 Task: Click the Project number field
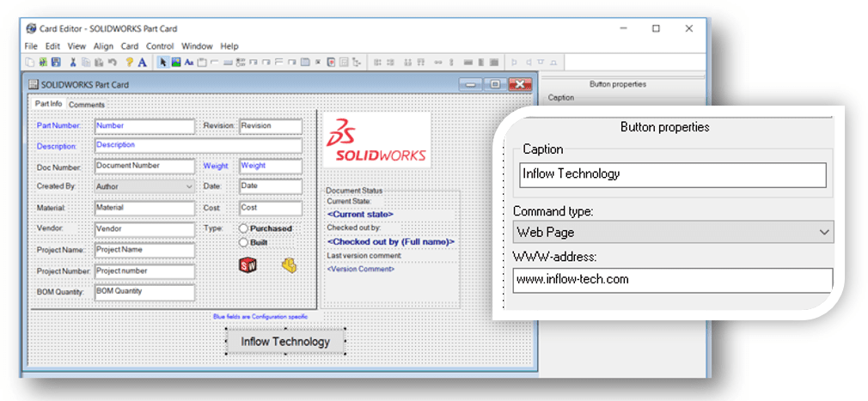144,272
